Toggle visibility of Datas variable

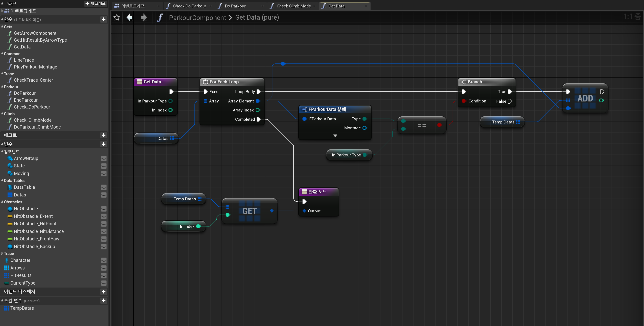pyautogui.click(x=104, y=195)
